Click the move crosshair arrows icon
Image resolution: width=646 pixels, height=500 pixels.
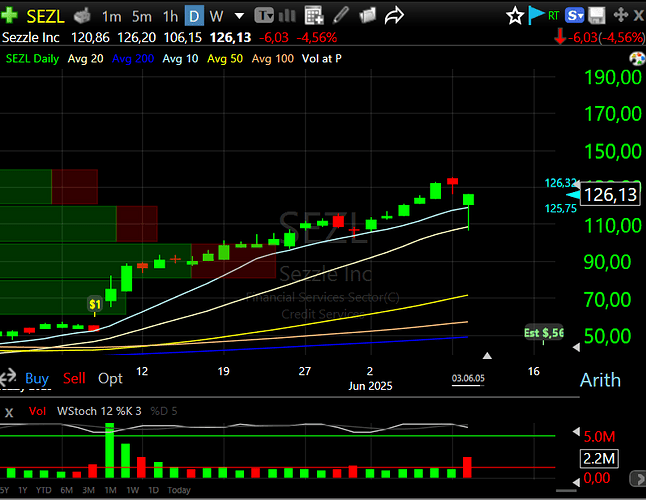coord(620,15)
